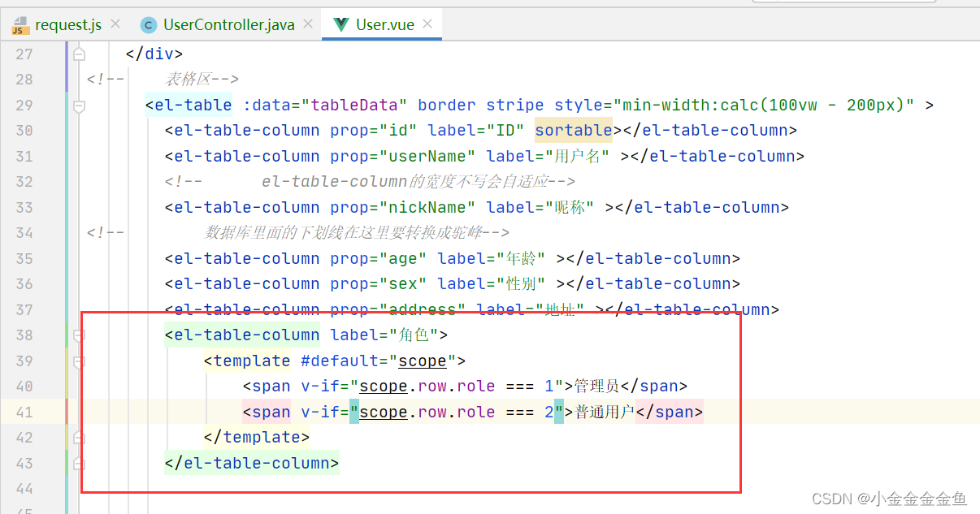Image resolution: width=980 pixels, height=514 pixels.
Task: Click prop="sex" on line 36
Action: [379, 283]
